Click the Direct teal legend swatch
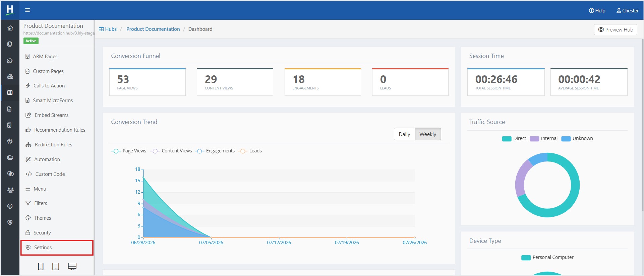The width and height of the screenshot is (644, 276). (507, 139)
